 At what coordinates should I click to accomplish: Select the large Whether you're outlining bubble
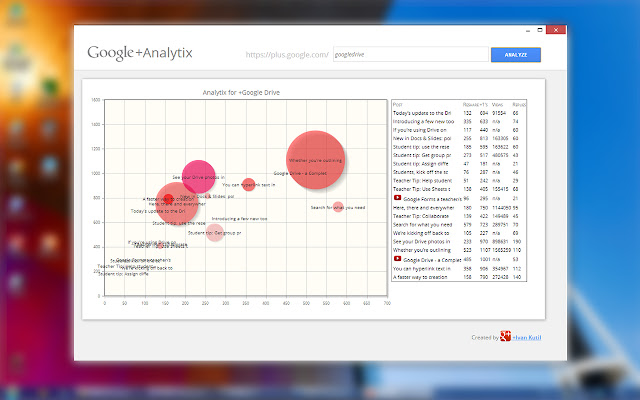316,160
